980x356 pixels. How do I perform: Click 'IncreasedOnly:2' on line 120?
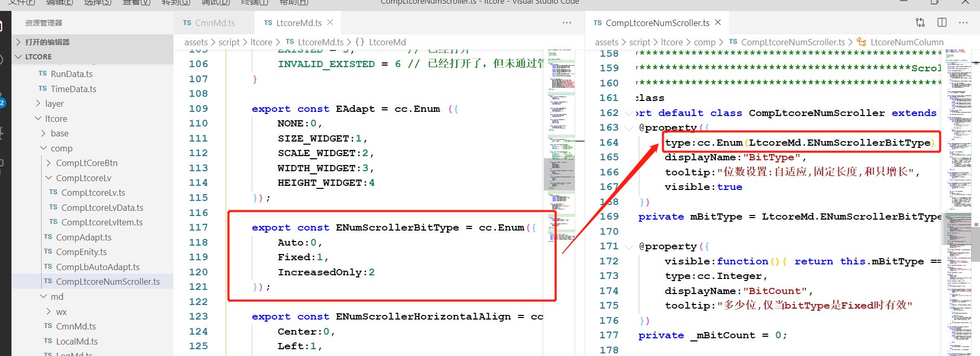click(326, 272)
